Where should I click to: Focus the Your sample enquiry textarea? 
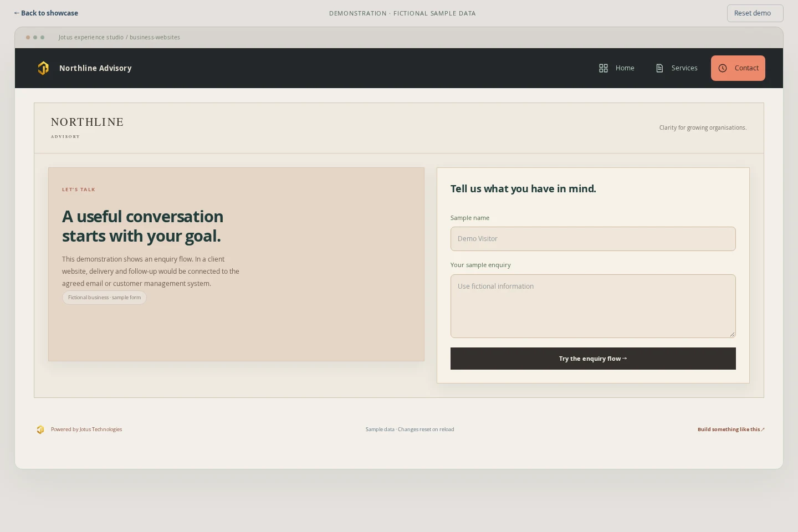[x=593, y=306]
